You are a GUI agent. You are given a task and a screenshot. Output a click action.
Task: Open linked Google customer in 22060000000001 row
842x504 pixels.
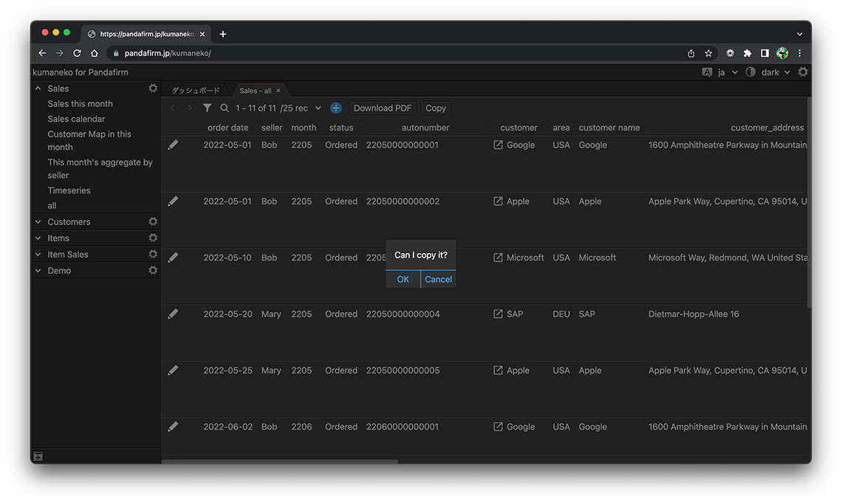pos(498,427)
